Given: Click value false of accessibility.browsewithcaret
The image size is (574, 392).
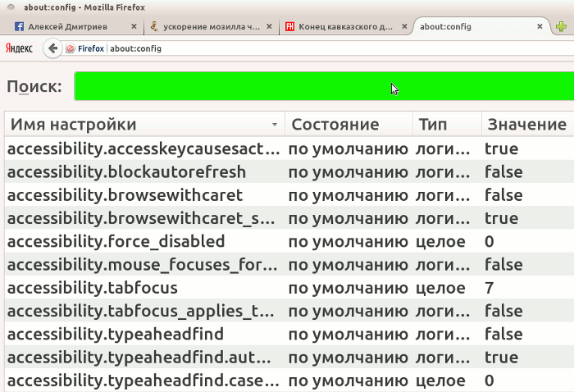Looking at the screenshot, I should tap(503, 195).
